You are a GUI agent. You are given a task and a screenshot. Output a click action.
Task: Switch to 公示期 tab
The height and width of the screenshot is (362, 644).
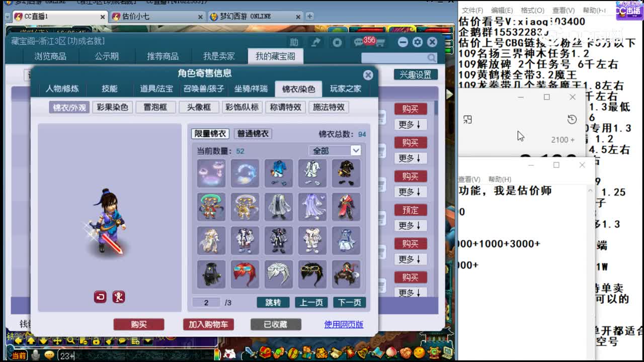107,56
